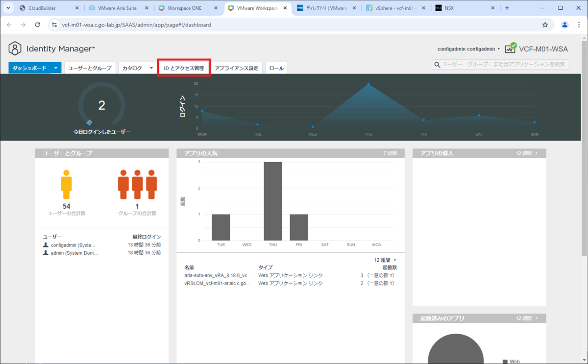Bookmark this page with the star icon

545,24
